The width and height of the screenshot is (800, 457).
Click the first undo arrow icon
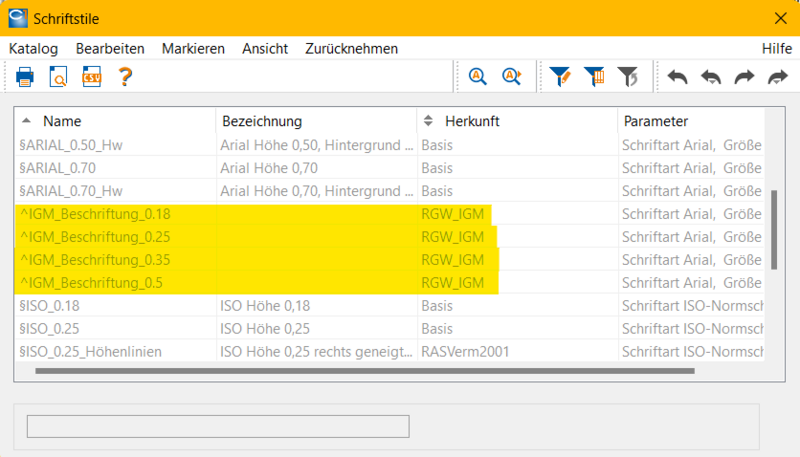coord(678,77)
